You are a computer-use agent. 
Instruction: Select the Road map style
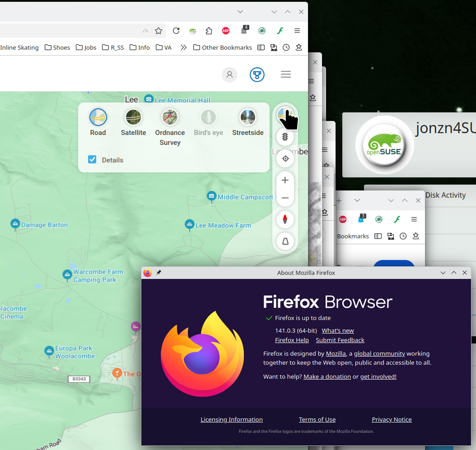(x=98, y=123)
